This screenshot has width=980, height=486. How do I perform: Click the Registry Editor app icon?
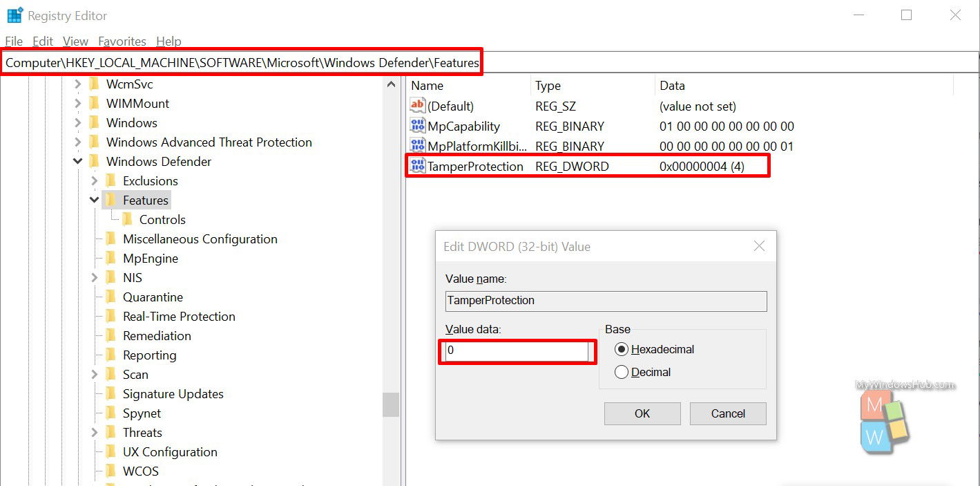15,15
